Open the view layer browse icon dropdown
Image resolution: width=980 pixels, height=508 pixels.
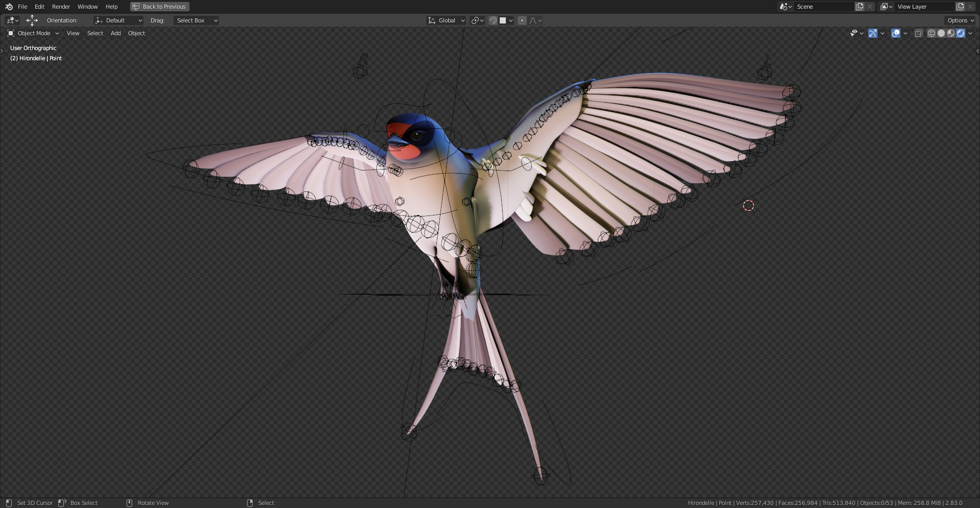[x=886, y=7]
